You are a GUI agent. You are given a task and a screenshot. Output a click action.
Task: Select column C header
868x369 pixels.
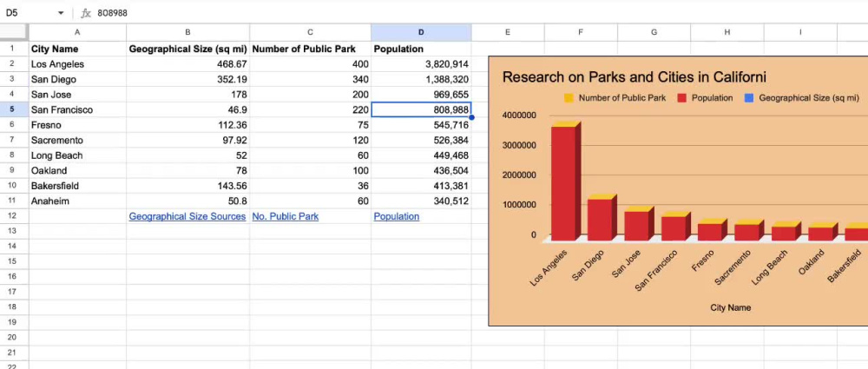(310, 33)
